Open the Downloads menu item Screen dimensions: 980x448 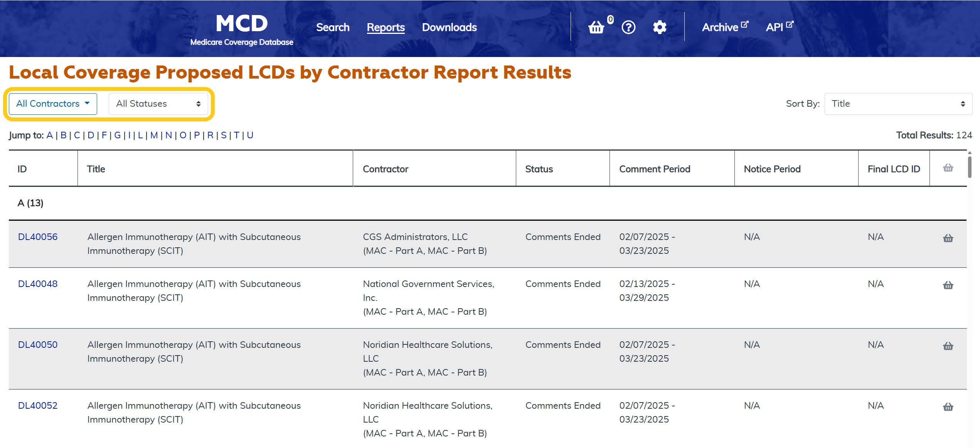pos(449,27)
